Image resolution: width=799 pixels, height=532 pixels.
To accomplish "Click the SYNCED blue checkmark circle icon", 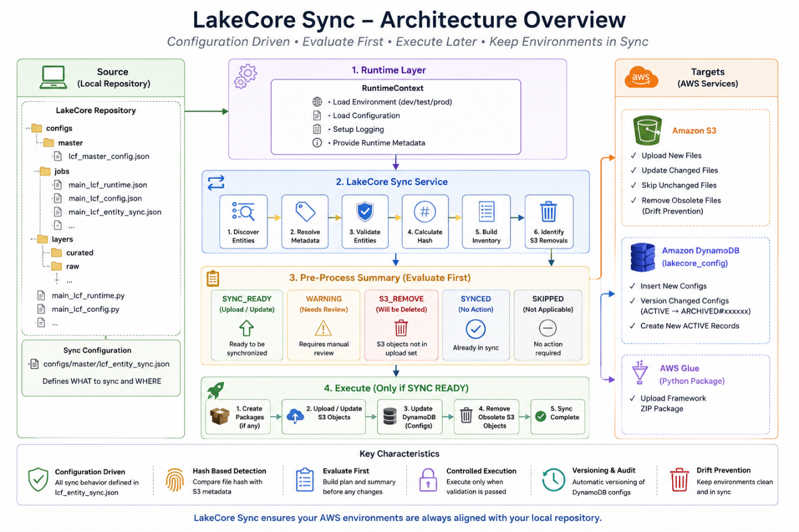I will 476,329.
